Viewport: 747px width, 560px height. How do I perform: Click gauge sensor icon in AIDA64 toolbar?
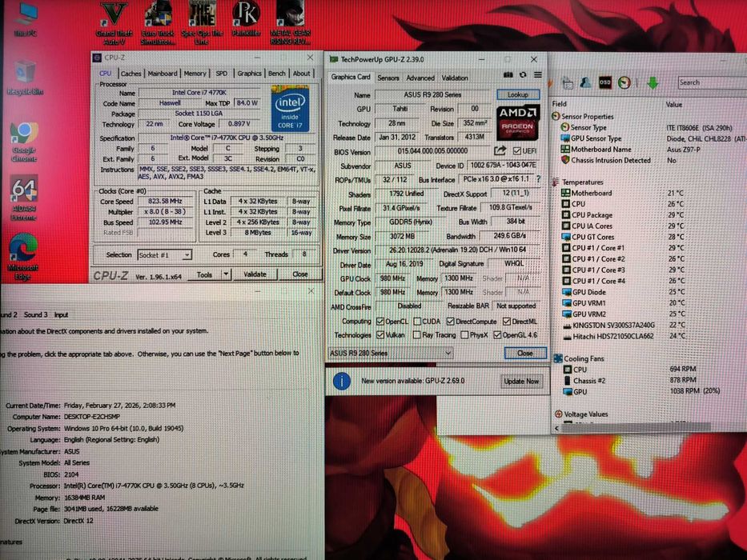(x=624, y=83)
